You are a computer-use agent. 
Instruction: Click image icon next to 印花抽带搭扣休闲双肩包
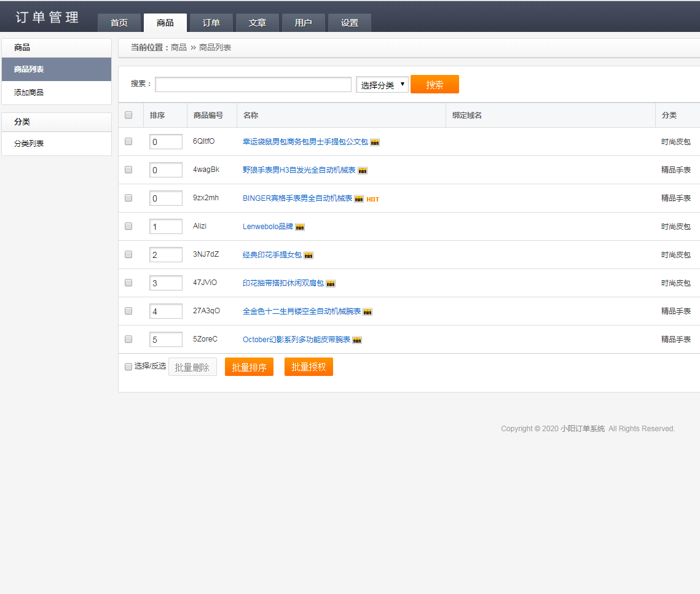331,283
